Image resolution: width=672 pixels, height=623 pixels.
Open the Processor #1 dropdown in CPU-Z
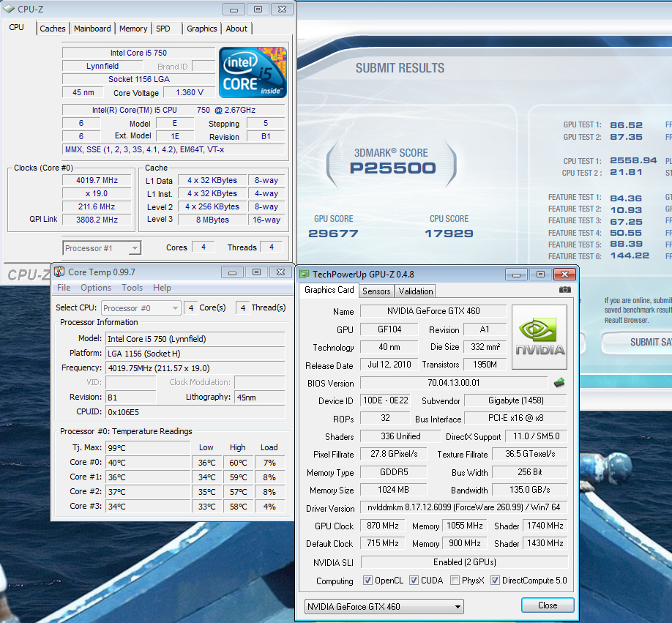point(102,248)
